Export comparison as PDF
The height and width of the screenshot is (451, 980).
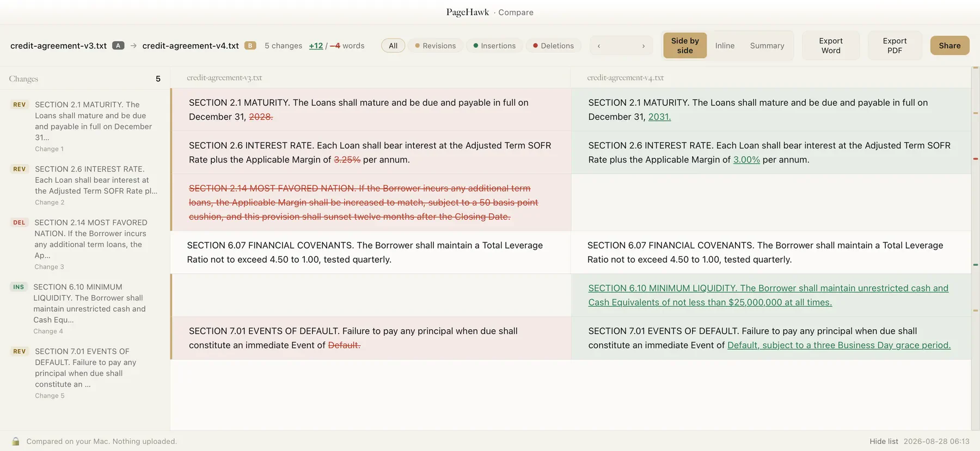click(x=895, y=46)
